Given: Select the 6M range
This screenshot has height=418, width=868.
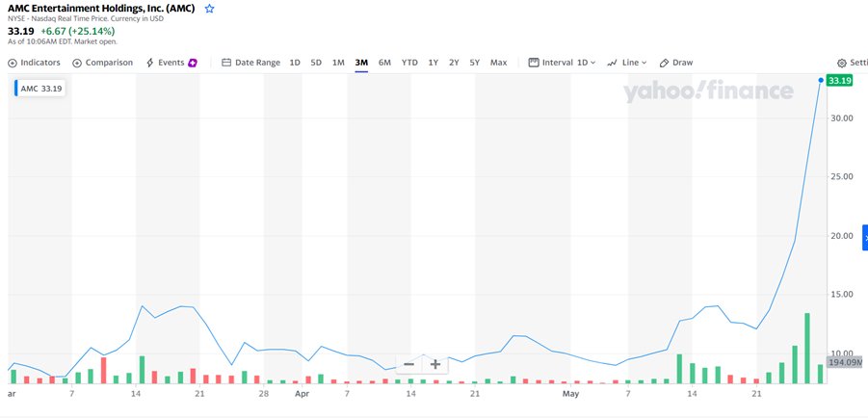Looking at the screenshot, I should tap(384, 63).
